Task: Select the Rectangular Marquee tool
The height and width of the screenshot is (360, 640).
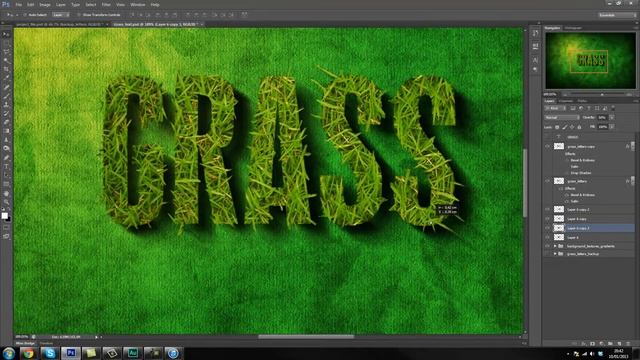Action: click(6, 43)
